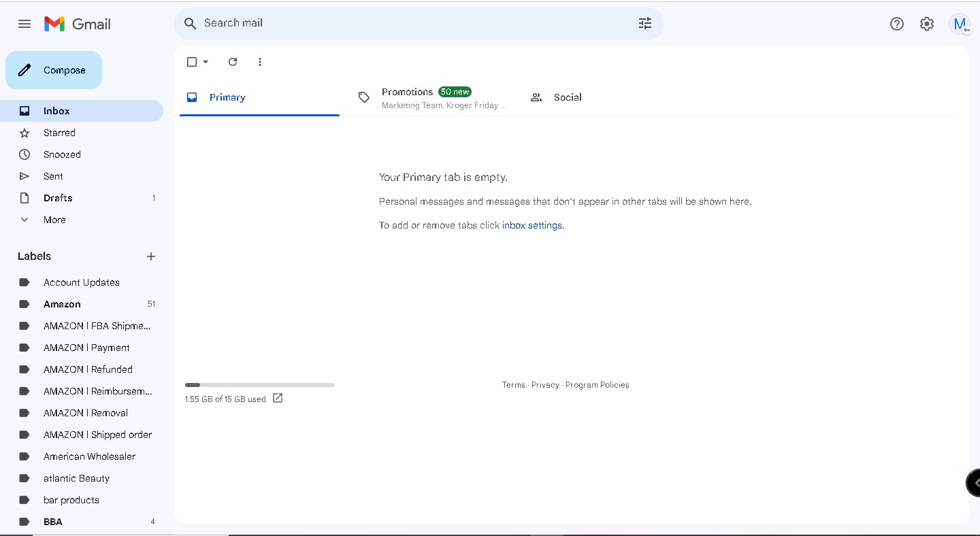Screen dimensions: 980x536
Task: Open the Drafts folder
Action: (x=82, y=198)
